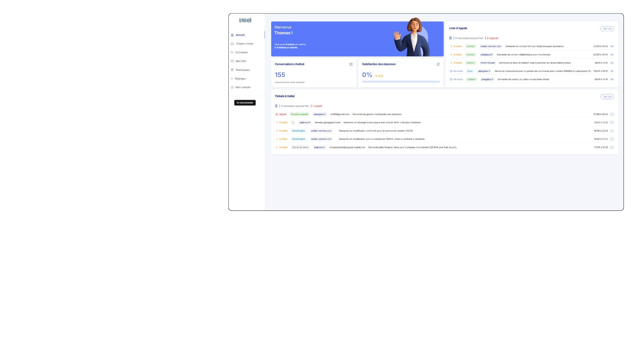Open the Tickets clients sidebar page

pos(244,44)
